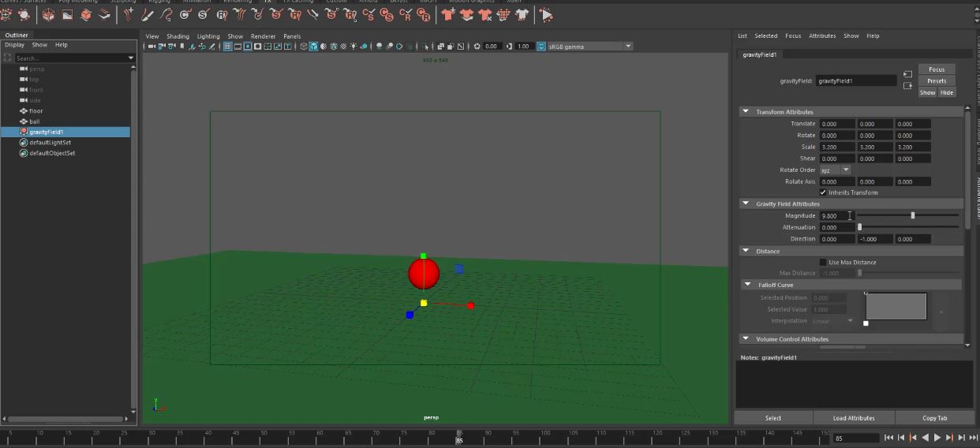Collapse the Volume Control Attributes section
The width and height of the screenshot is (980, 448).
pos(746,339)
